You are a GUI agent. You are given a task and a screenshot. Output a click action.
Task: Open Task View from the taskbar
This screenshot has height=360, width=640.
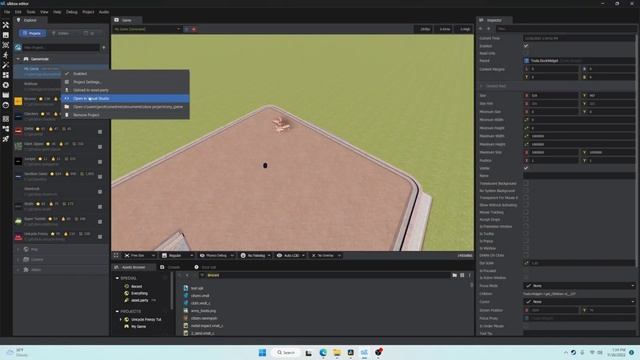tap(309, 352)
